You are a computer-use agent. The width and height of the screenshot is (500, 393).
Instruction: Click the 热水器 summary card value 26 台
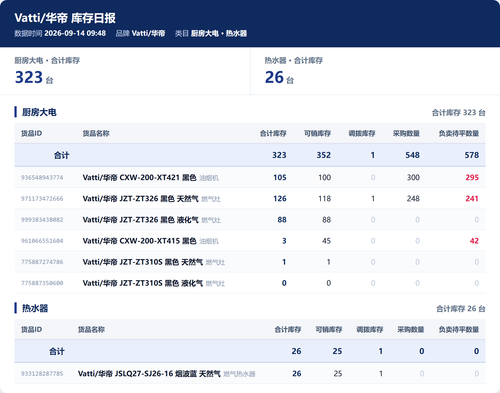pyautogui.click(x=279, y=77)
